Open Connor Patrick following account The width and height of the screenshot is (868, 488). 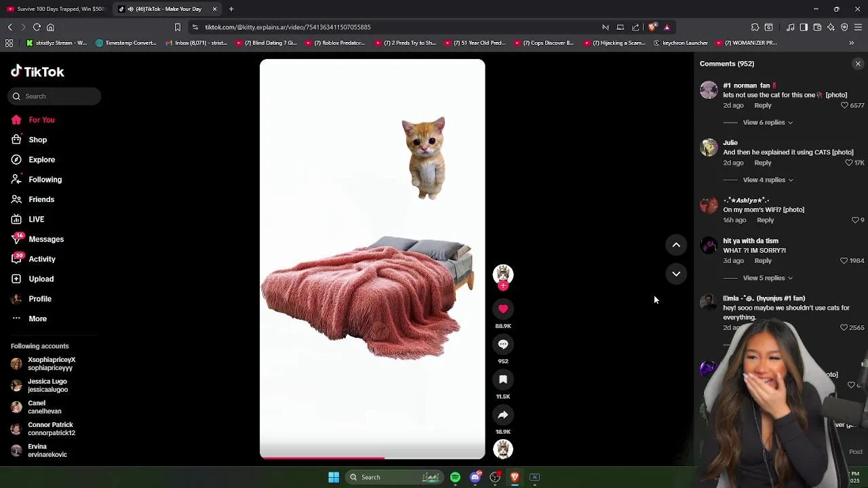tap(43, 429)
